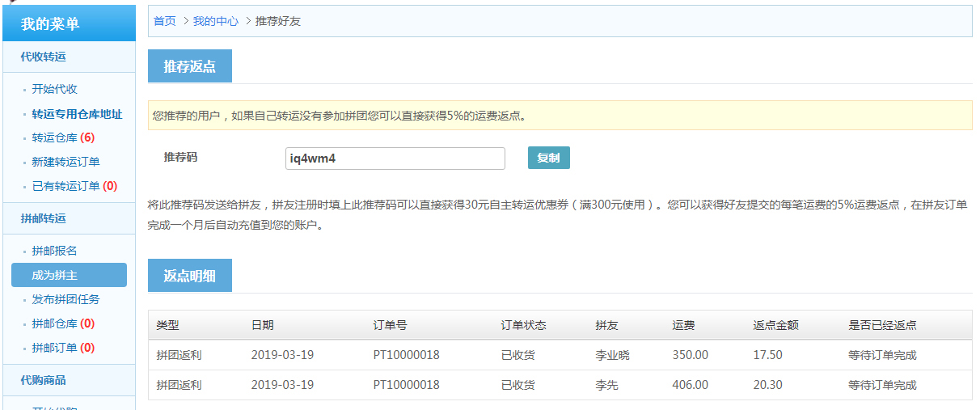Click the 代购商品 section header
Image resolution: width=980 pixels, height=410 pixels.
(x=43, y=380)
